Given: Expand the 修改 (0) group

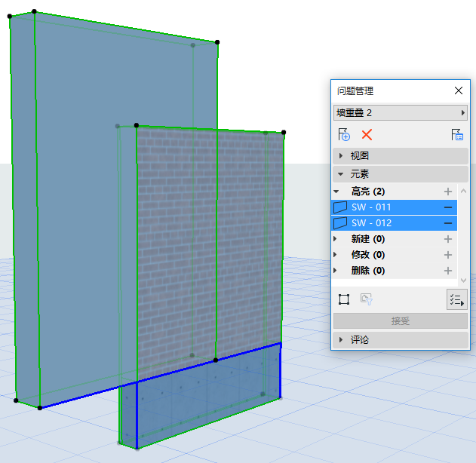Looking at the screenshot, I should [x=335, y=255].
